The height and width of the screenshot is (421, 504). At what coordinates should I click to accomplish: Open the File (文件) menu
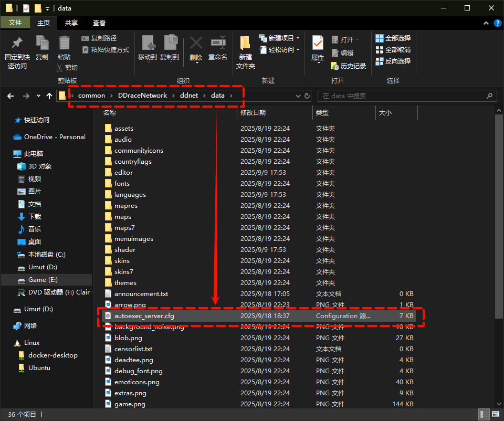15,23
